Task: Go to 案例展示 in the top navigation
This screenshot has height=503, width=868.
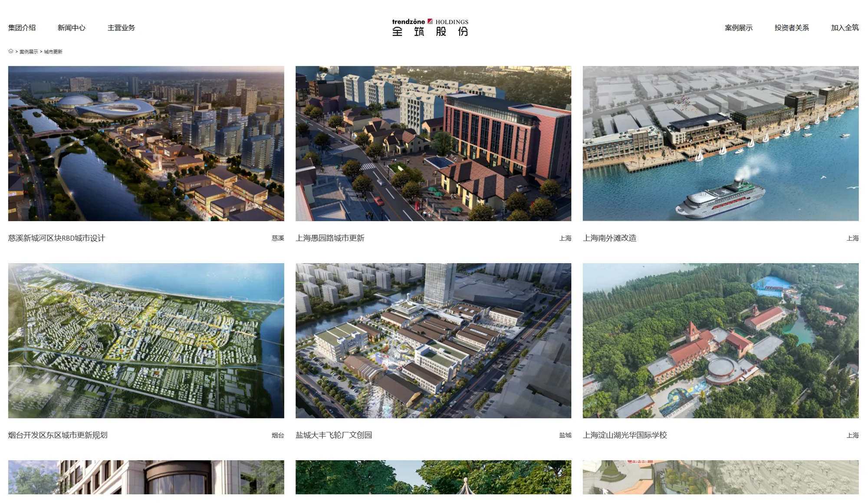Action: (739, 28)
